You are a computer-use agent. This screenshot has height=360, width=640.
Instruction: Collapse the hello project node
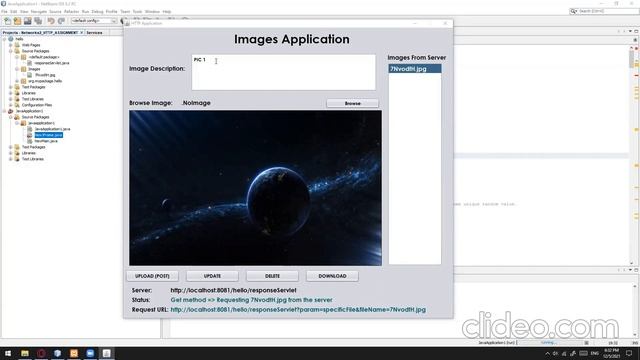click(4, 39)
